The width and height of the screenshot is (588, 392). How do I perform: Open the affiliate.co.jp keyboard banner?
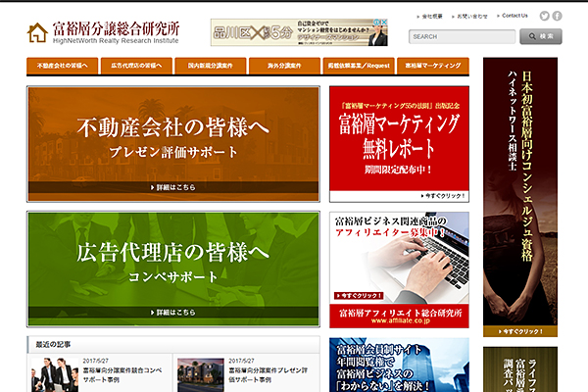pyautogui.click(x=399, y=269)
